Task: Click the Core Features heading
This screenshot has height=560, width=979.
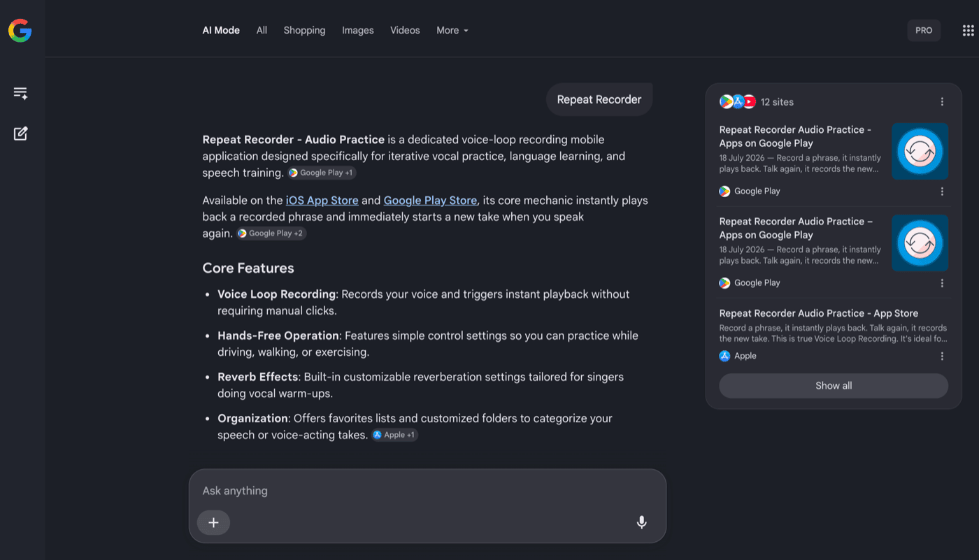Action: [x=248, y=268]
